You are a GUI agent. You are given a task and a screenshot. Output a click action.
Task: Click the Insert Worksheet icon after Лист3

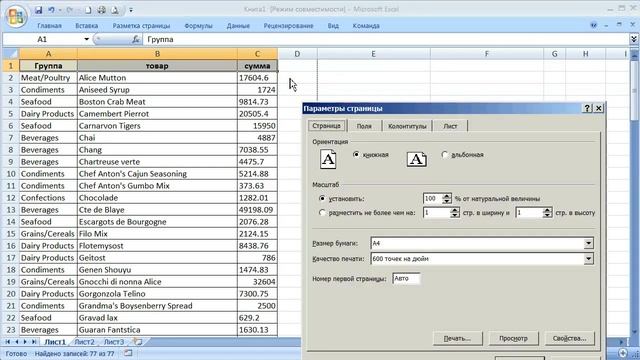pos(138,342)
